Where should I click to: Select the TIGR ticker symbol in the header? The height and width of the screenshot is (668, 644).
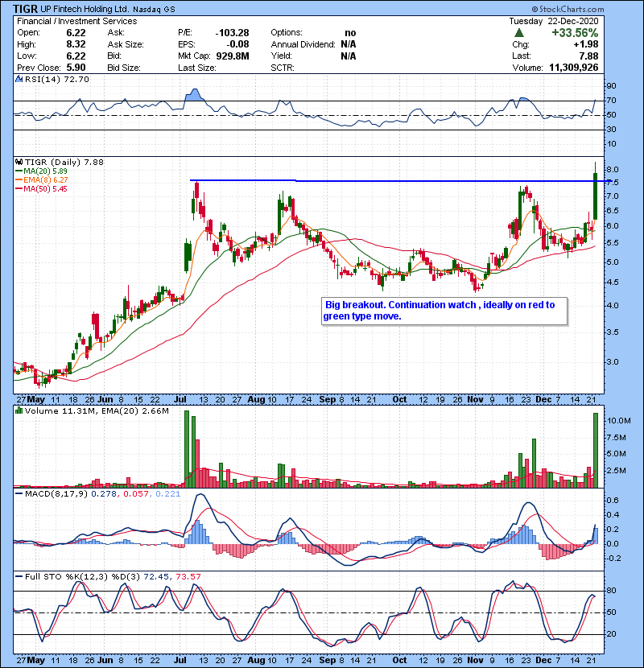pos(25,9)
